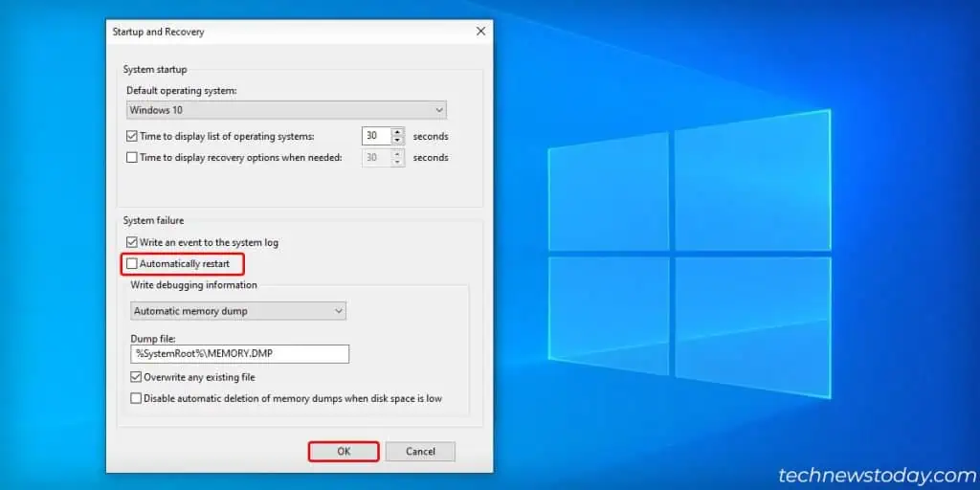Click the operating systems list seconds field
Viewport: 980px width, 490px height.
pyautogui.click(x=376, y=136)
